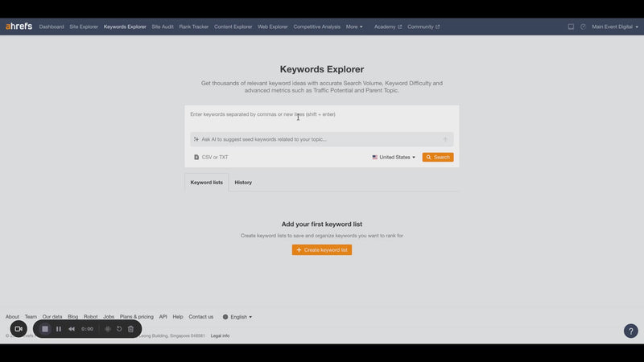
Task: Go to Site Explorer in the navigation
Action: point(84,27)
